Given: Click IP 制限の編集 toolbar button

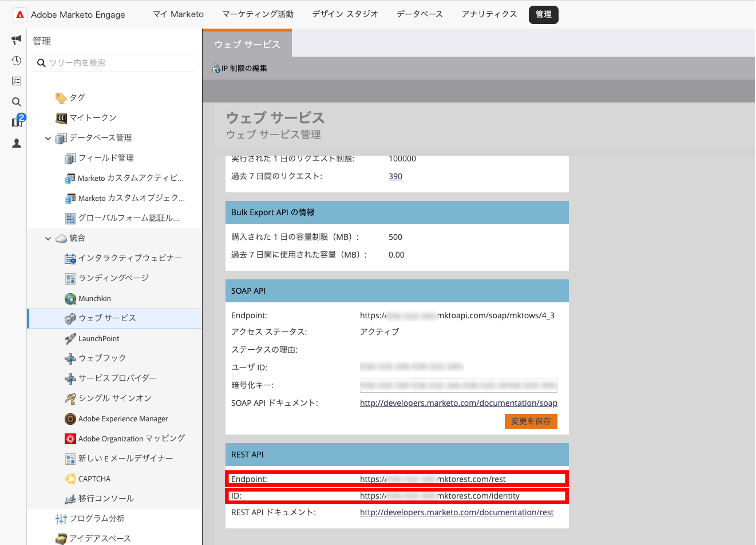Looking at the screenshot, I should click(x=240, y=68).
